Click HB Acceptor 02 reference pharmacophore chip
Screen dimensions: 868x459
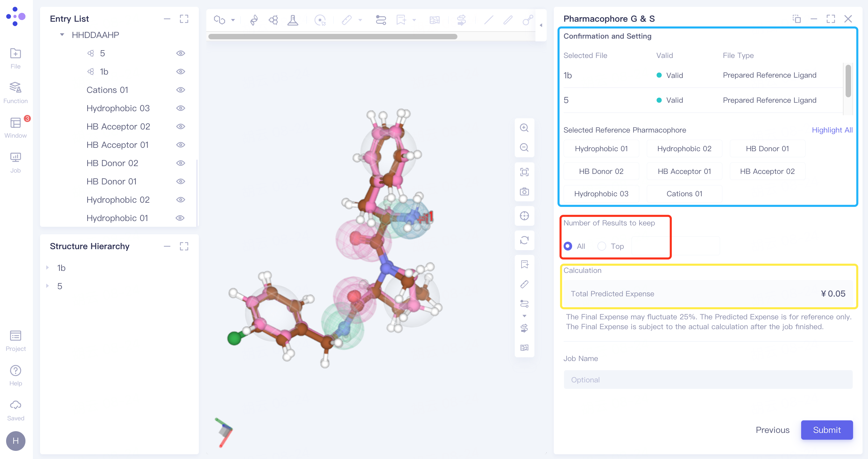tap(767, 171)
